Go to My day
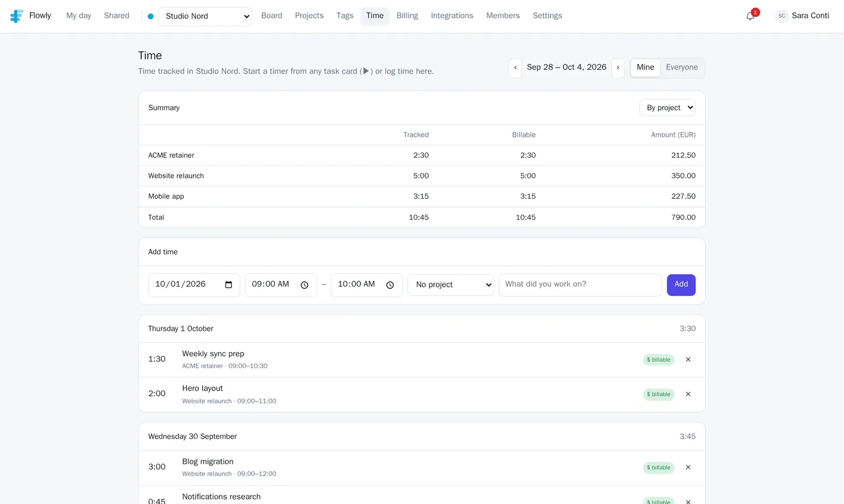Viewport: 844px width, 504px height. coord(79,16)
